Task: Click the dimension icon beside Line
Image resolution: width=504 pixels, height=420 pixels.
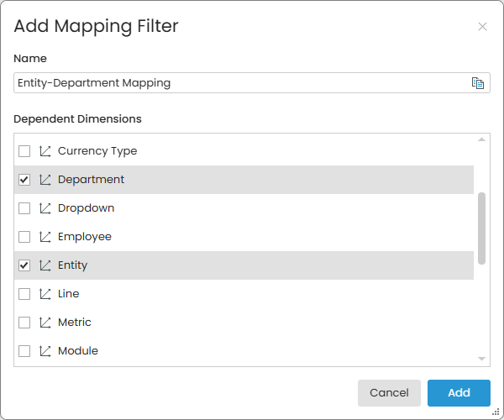Action: [45, 294]
